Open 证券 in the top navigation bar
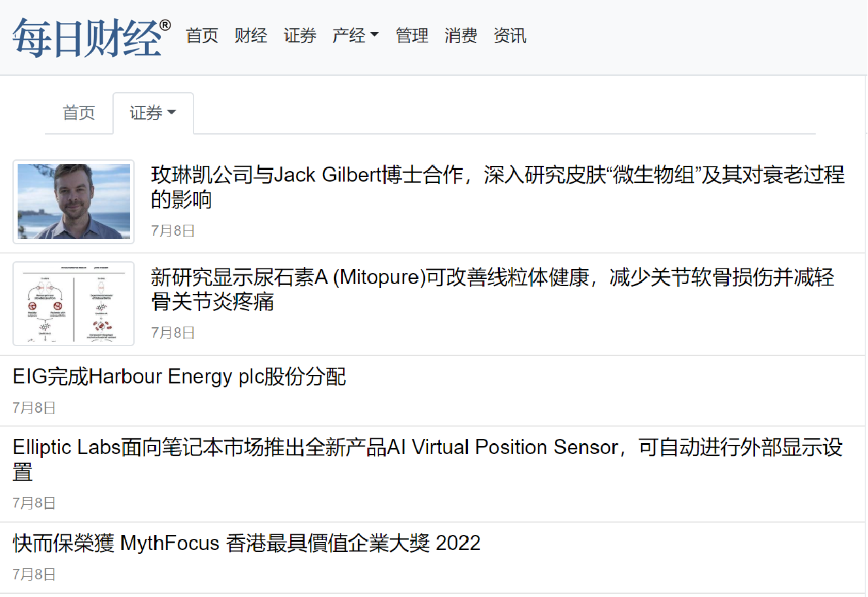Screen dimensions: 868x597 (300, 35)
